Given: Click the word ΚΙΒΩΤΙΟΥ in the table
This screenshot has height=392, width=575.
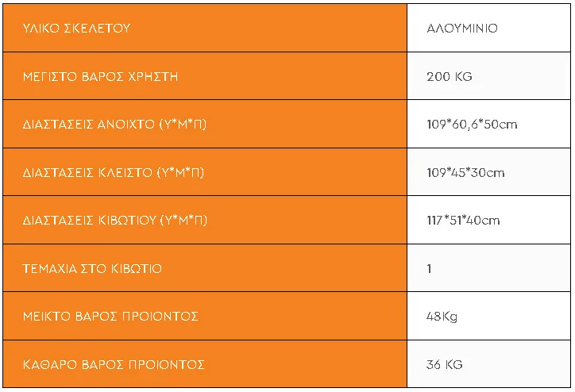Looking at the screenshot, I should coord(126,220).
